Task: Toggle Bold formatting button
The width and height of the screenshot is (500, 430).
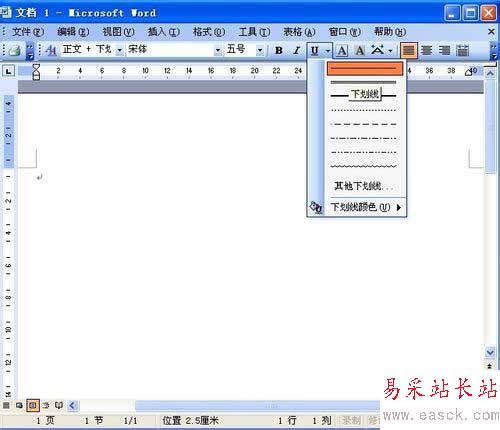Action: pyautogui.click(x=279, y=50)
